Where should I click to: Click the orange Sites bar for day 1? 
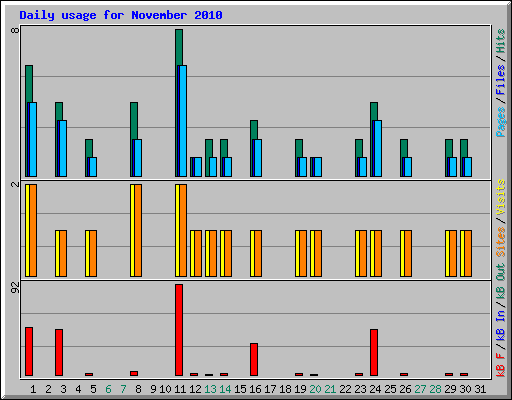click(x=33, y=230)
